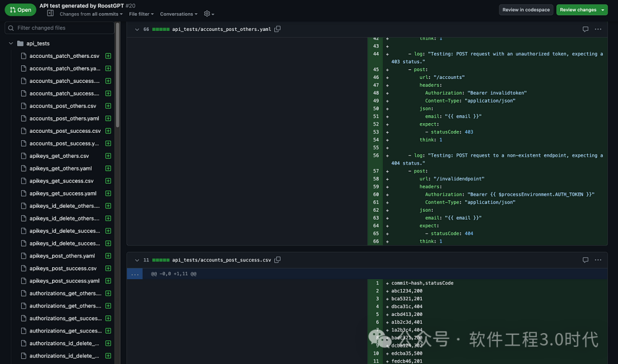Click csv diff line 'bca5321,201'
The width and height of the screenshot is (618, 364).
[x=407, y=299]
